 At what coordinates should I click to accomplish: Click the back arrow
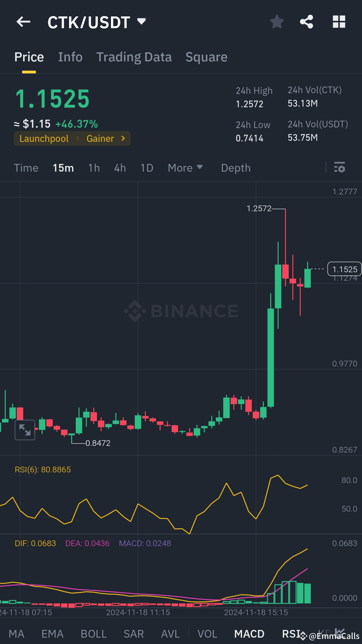point(23,22)
